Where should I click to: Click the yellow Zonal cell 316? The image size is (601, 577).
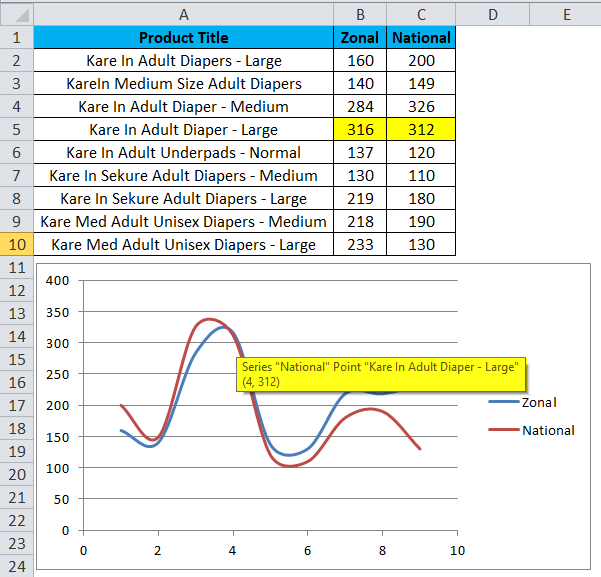[360, 130]
